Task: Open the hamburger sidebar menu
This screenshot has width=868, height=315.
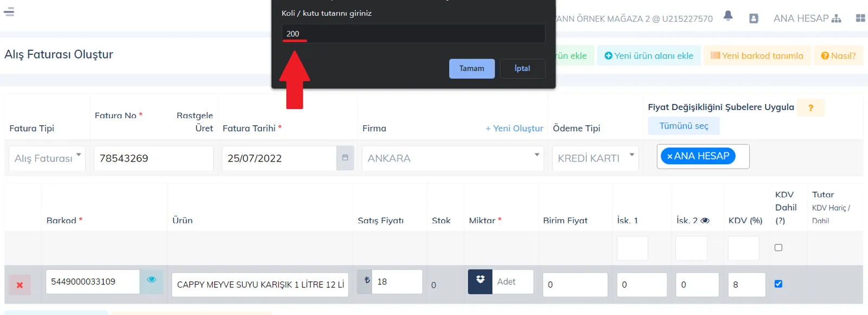Action: [x=9, y=11]
